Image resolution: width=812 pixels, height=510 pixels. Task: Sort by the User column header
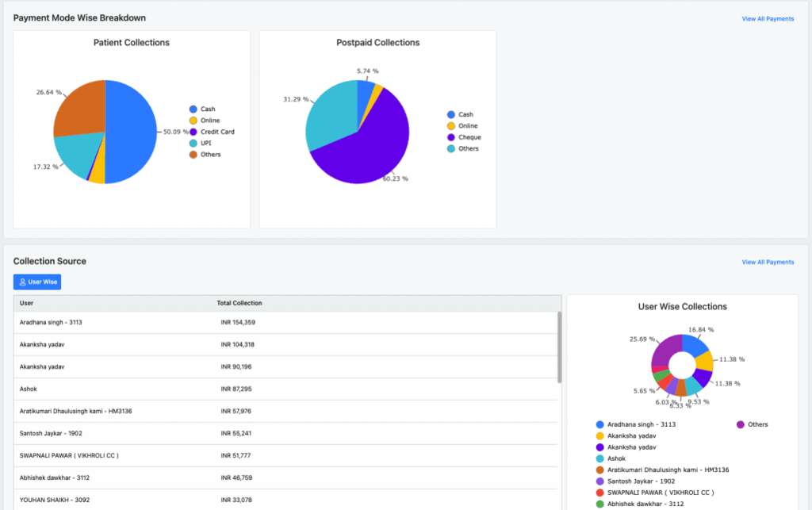pos(27,303)
